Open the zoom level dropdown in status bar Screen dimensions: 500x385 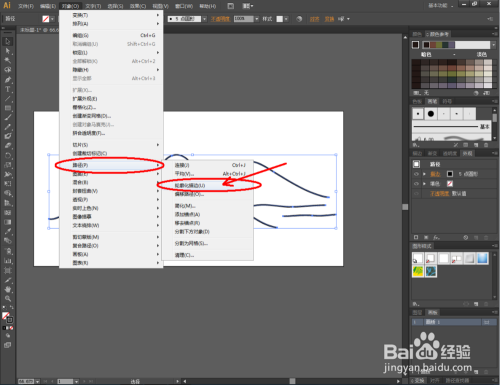(x=37, y=381)
